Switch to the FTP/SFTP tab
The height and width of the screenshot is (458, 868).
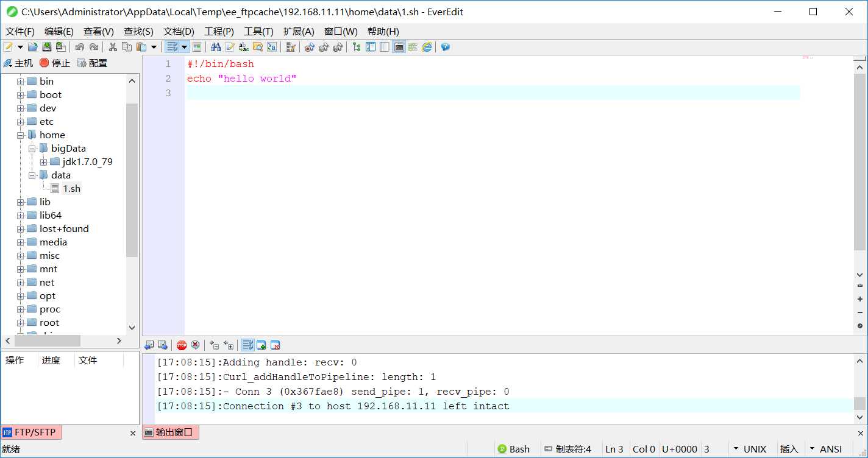(x=31, y=432)
